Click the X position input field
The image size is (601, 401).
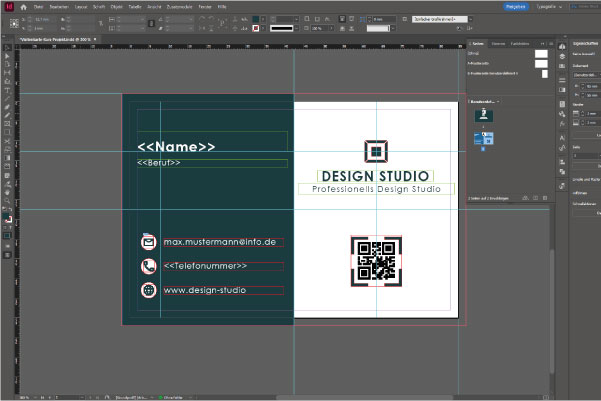coord(43,19)
